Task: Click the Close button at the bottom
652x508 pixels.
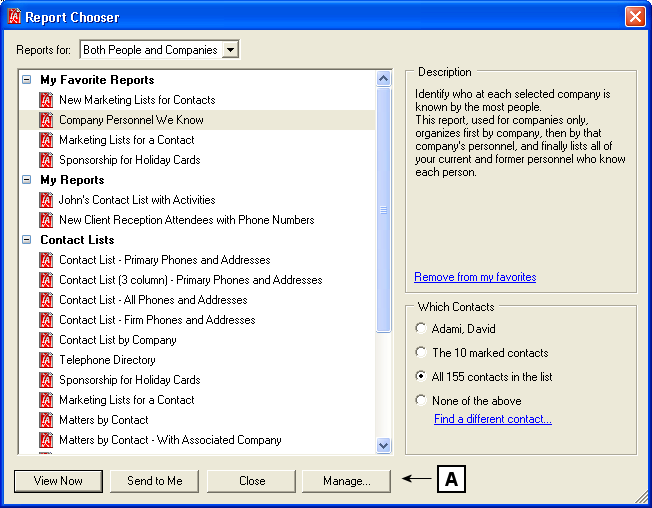Action: pos(252,481)
